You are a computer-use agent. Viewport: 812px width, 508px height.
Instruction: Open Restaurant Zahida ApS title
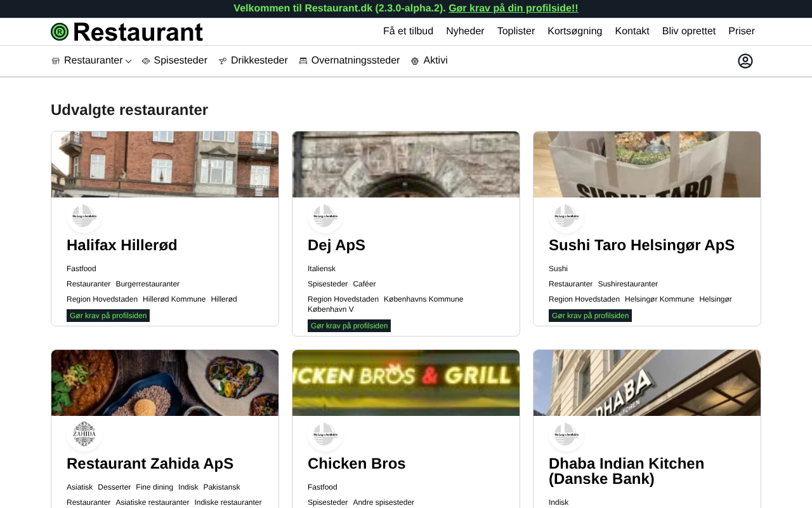pos(150,464)
